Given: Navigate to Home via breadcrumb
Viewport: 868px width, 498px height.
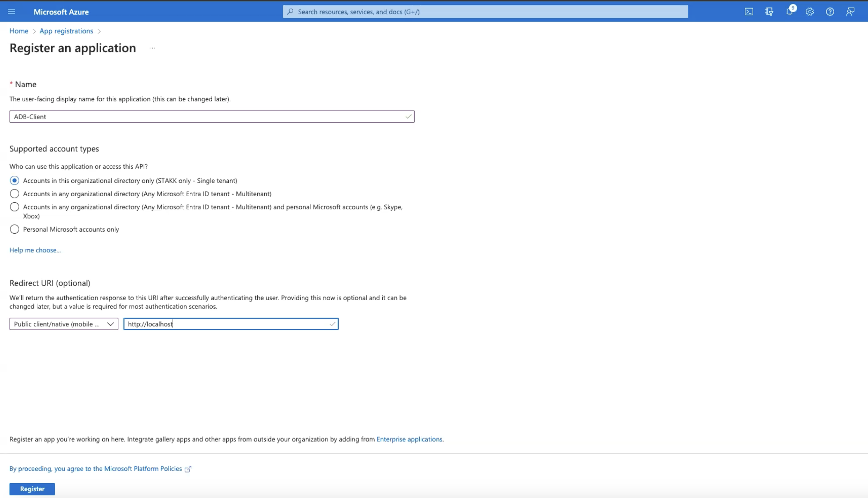Looking at the screenshot, I should (x=19, y=31).
